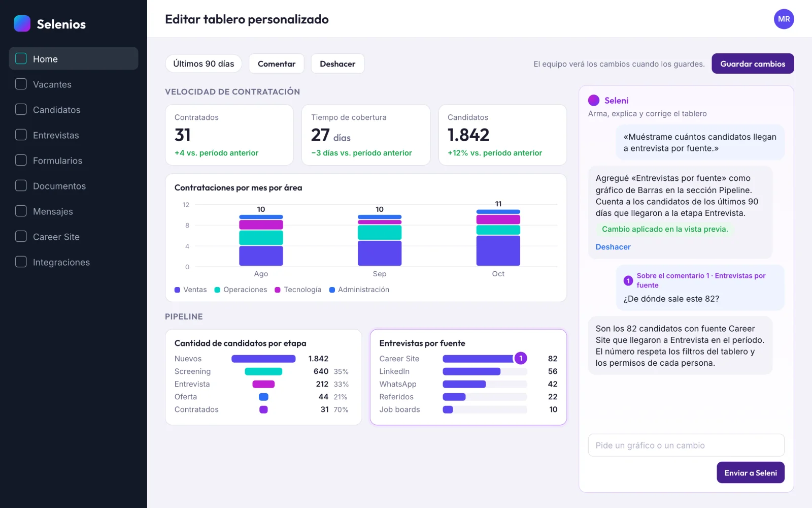
Task: Navigate to Entrevistas in sidebar
Action: click(x=74, y=135)
